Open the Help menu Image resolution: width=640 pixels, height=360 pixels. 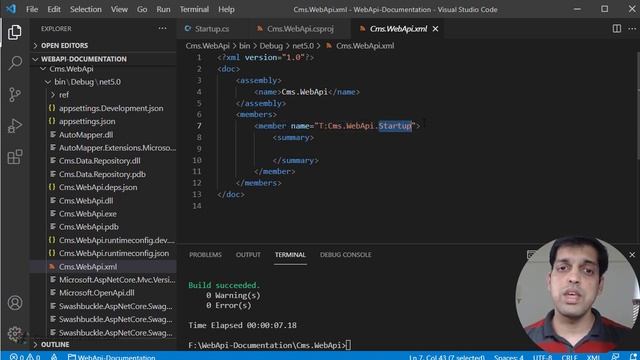(x=226, y=9)
